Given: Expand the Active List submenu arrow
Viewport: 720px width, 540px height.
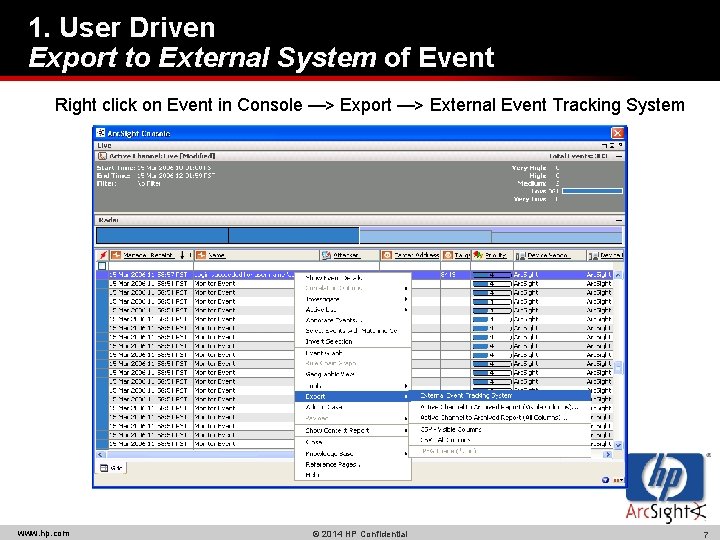Looking at the screenshot, I should [406, 309].
